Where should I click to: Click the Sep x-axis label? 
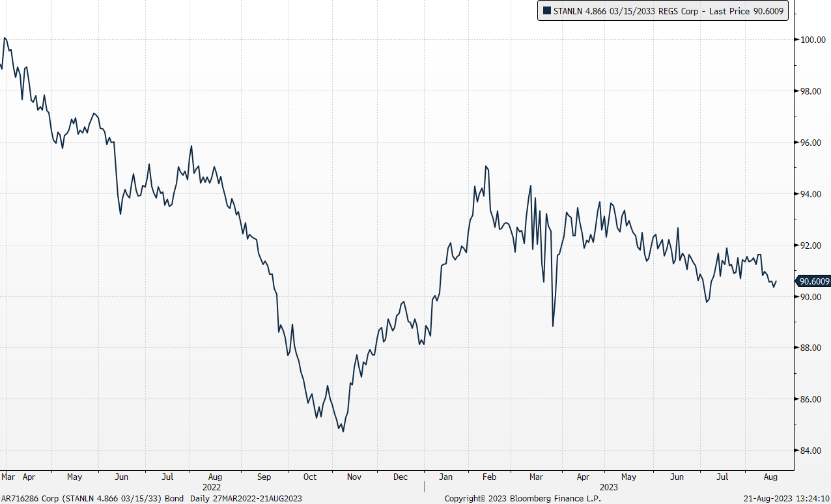[264, 477]
